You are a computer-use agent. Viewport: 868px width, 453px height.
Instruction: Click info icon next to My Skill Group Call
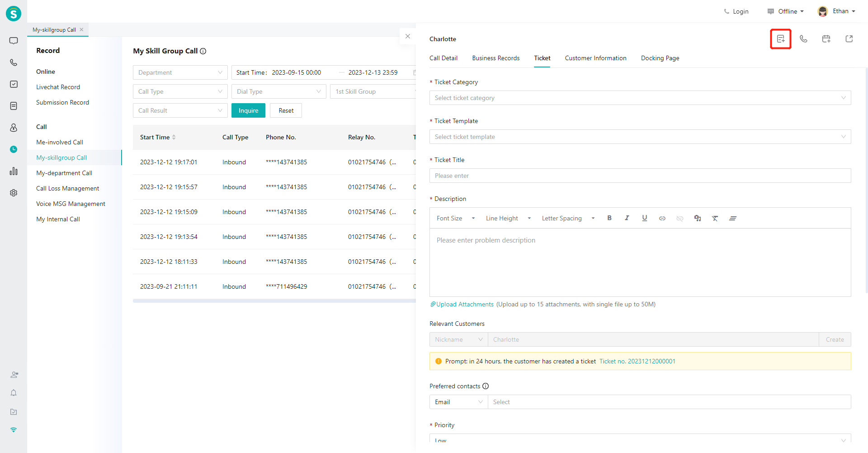coord(203,51)
